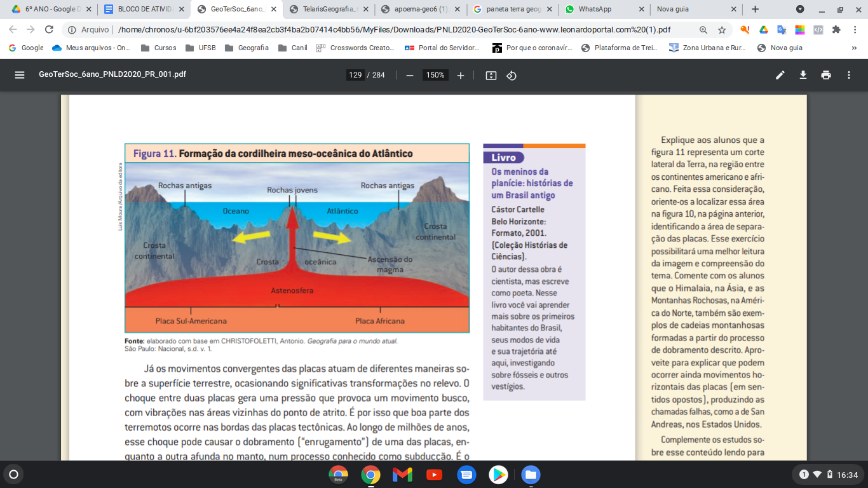Open the Canil bookmark folder
The width and height of the screenshot is (868, 488).
click(x=293, y=48)
